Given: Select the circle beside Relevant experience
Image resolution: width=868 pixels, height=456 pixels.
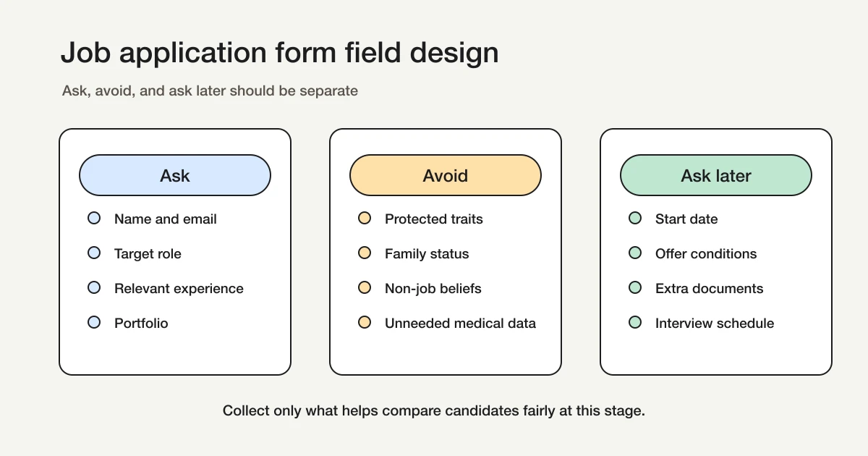Looking at the screenshot, I should 94,287.
